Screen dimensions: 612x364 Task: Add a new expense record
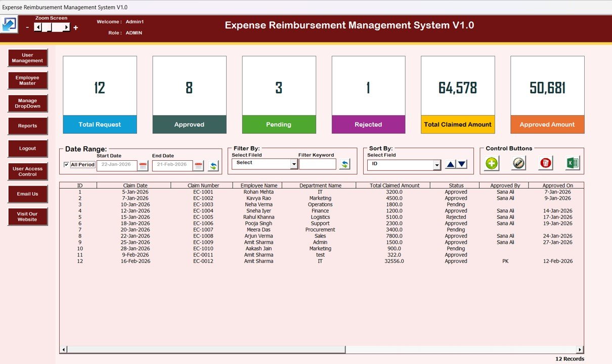click(491, 162)
